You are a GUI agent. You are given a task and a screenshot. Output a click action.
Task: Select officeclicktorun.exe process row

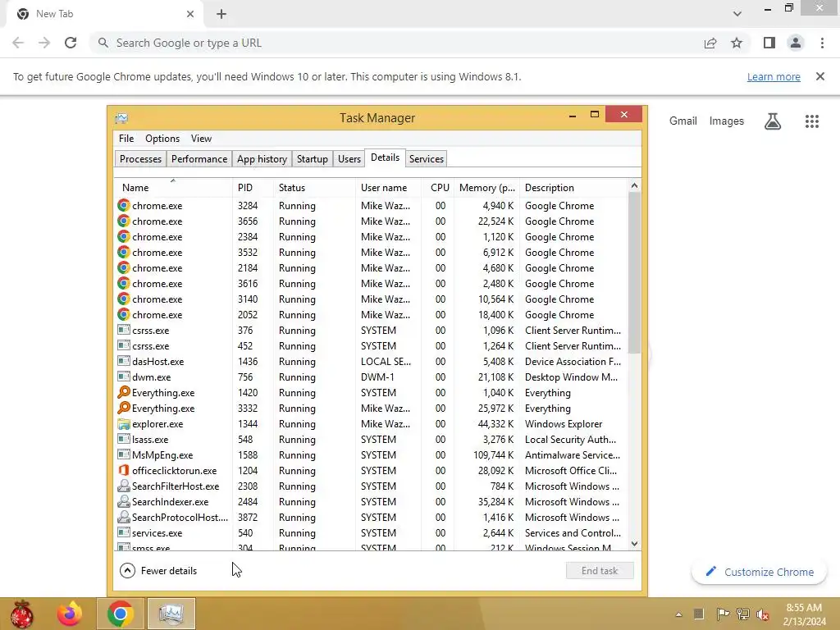pyautogui.click(x=371, y=470)
